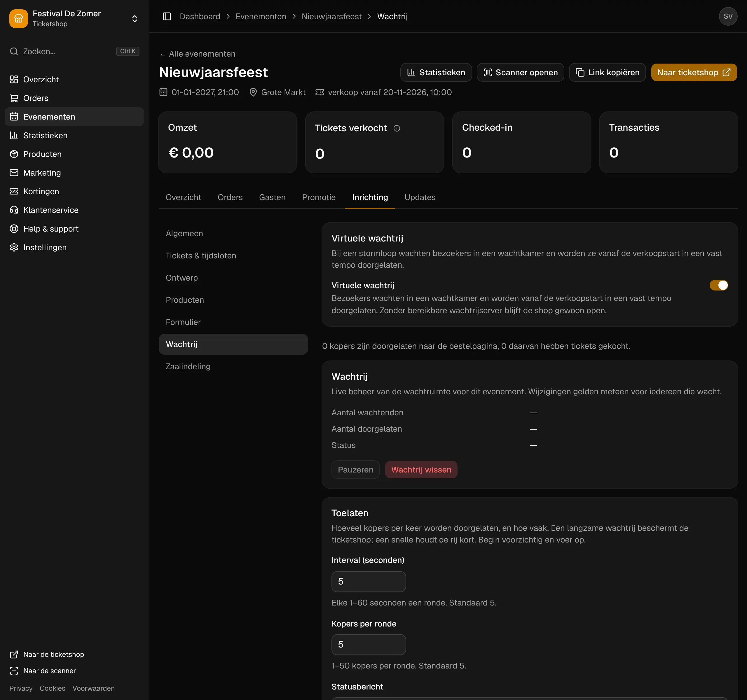Switch to the Gasten tab
The image size is (747, 700).
tap(272, 197)
